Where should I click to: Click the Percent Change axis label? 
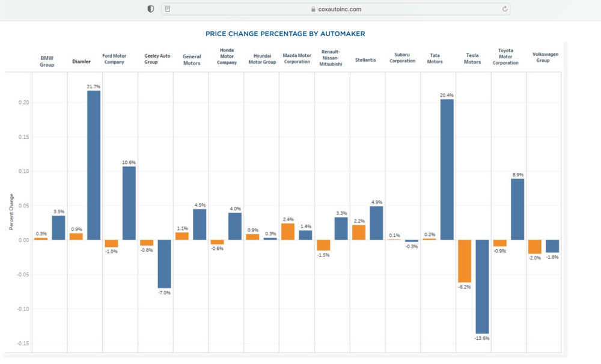pyautogui.click(x=11, y=212)
